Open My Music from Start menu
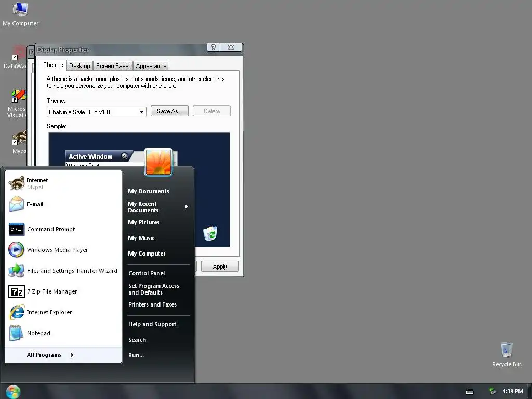 [141, 238]
